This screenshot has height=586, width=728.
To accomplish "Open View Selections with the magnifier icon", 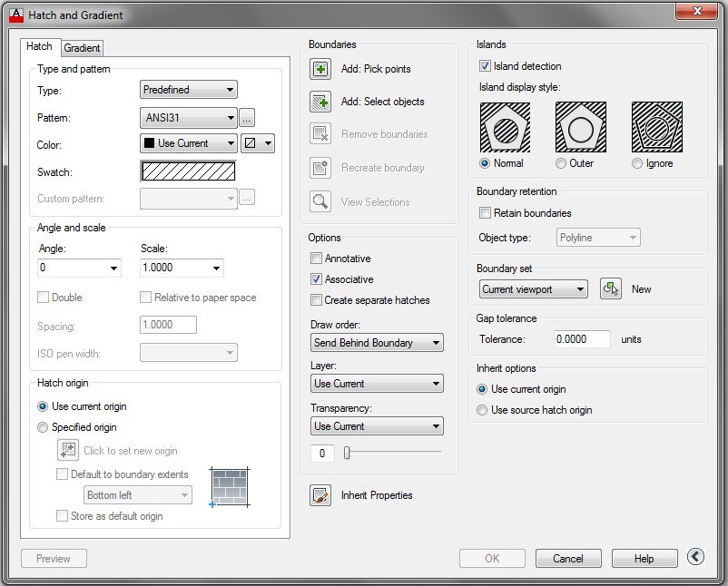I will pos(321,201).
